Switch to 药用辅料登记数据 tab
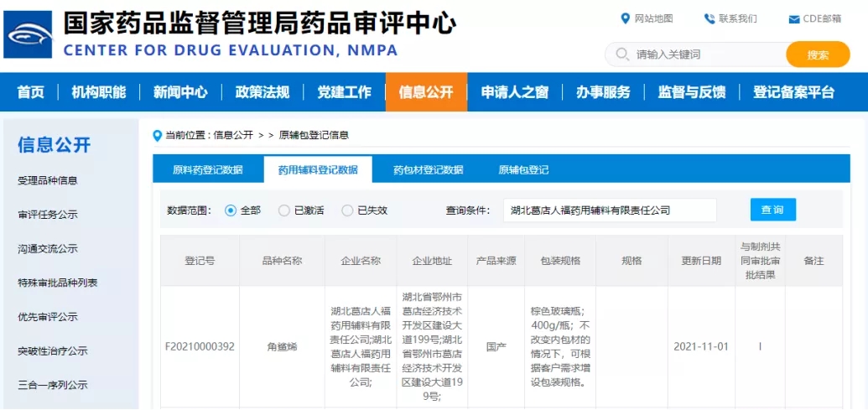 318,170
